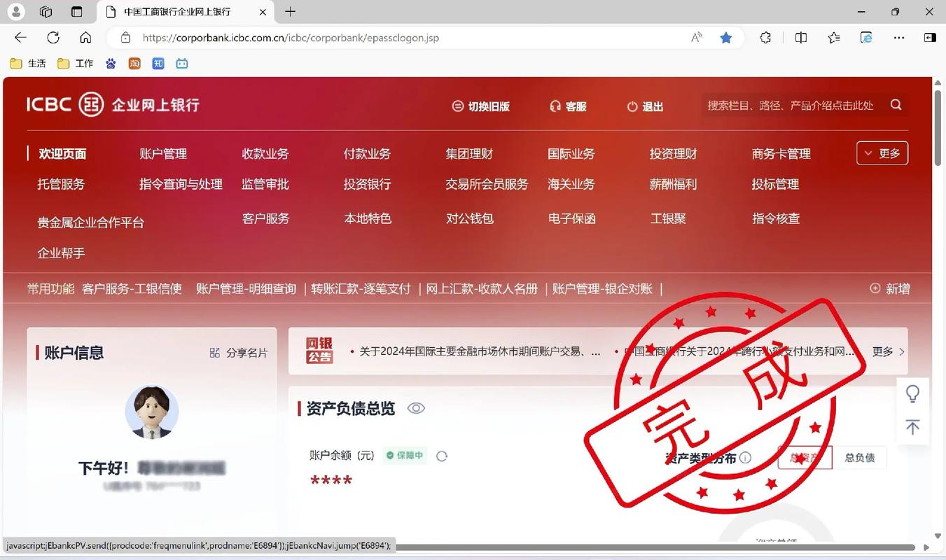
Task: Add a shortcut with 新增
Action: pyautogui.click(x=889, y=288)
